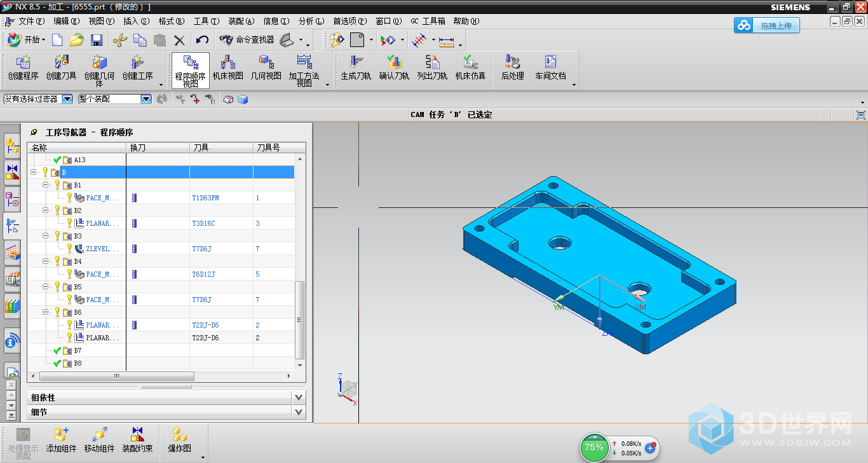Collapse the B1 tree node
The width and height of the screenshot is (868, 463).
[45, 185]
